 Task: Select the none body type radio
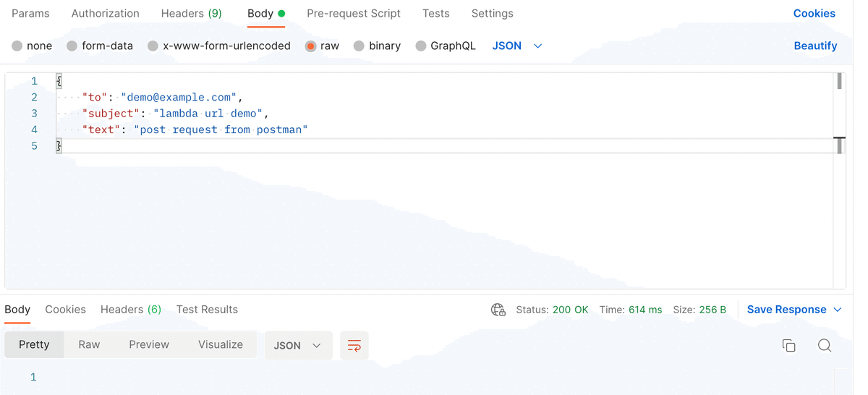[x=17, y=46]
